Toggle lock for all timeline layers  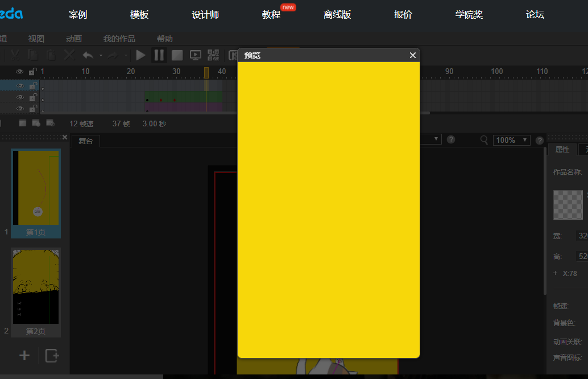click(32, 71)
